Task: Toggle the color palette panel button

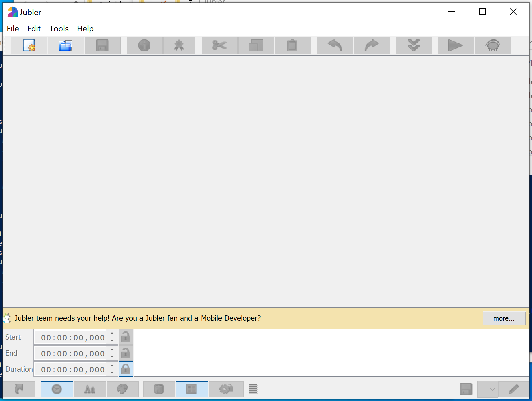Action: [x=122, y=389]
